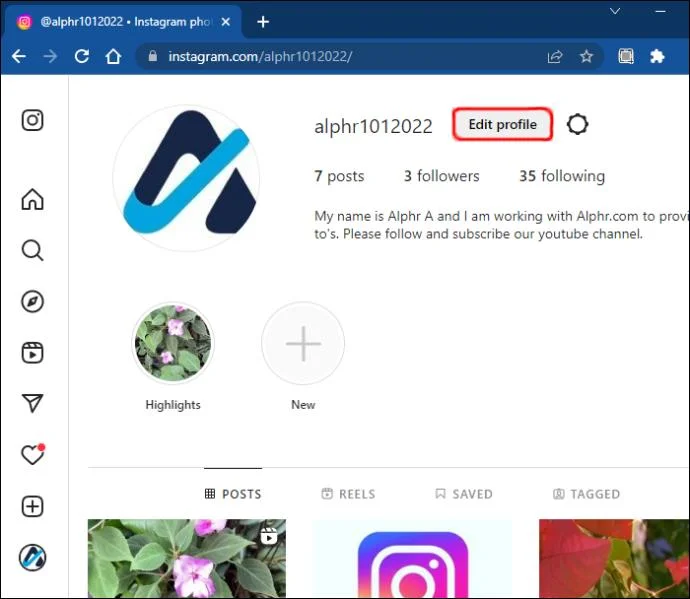Switch to POSTS tab
Viewport: 690px width, 599px height.
click(233, 494)
